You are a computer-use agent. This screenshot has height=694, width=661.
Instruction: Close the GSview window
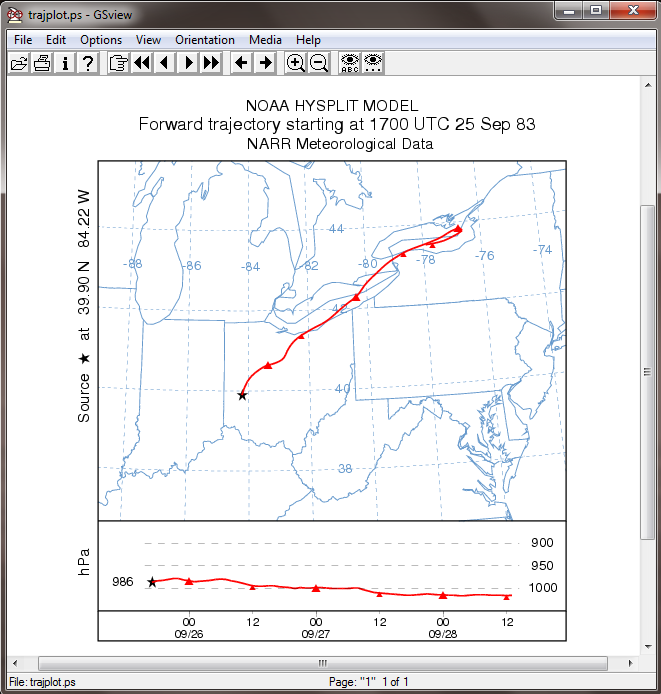coord(633,10)
